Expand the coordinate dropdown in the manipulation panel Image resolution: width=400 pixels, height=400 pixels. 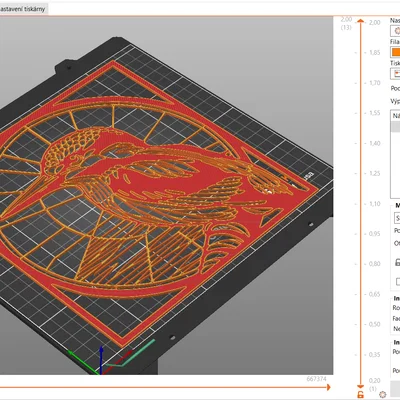point(397,218)
